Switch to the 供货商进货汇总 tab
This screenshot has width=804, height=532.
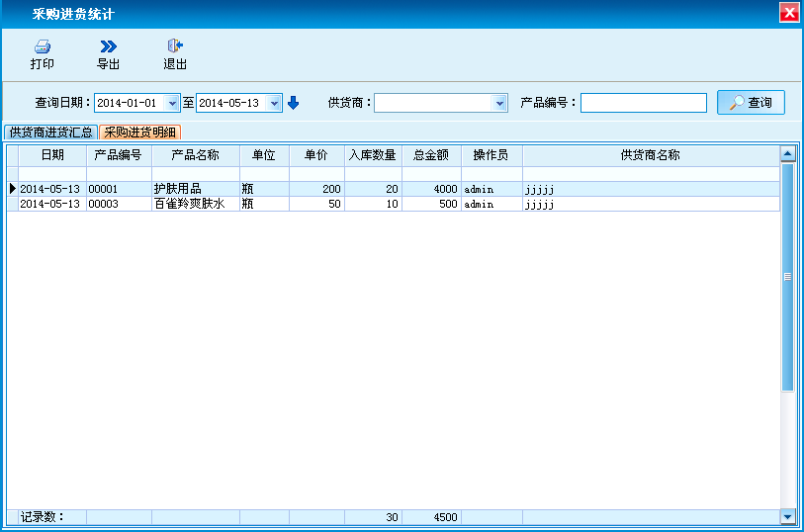(50, 133)
